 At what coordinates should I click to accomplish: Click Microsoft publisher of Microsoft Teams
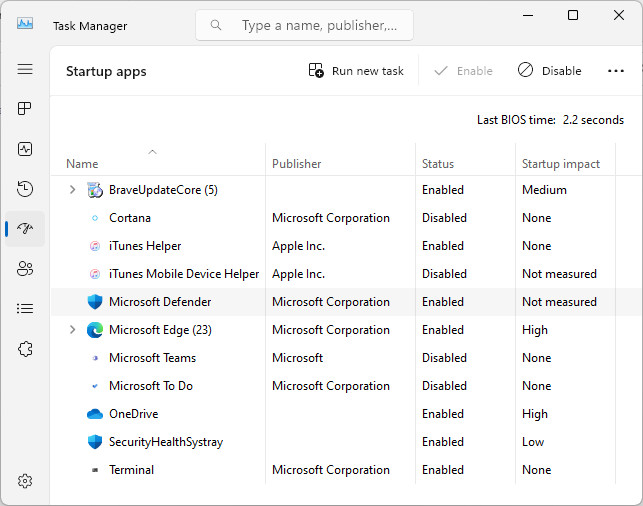coord(297,358)
